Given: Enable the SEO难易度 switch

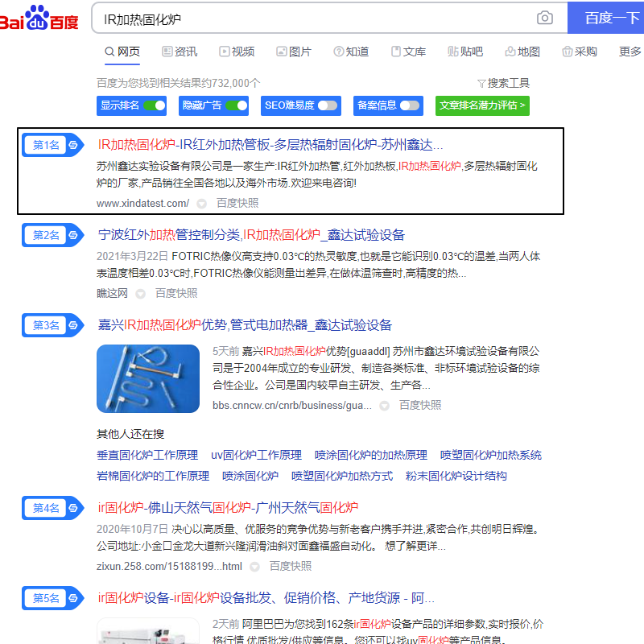Looking at the screenshot, I should [328, 105].
